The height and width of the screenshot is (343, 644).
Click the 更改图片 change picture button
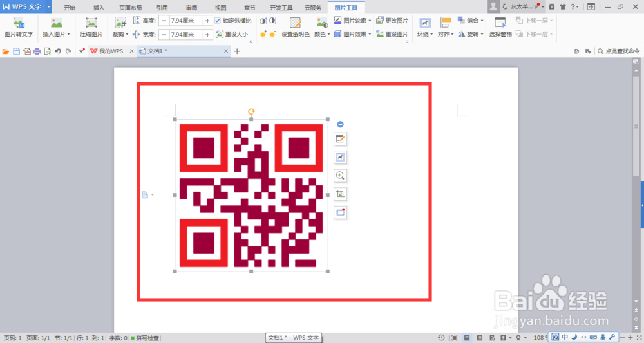pos(392,21)
